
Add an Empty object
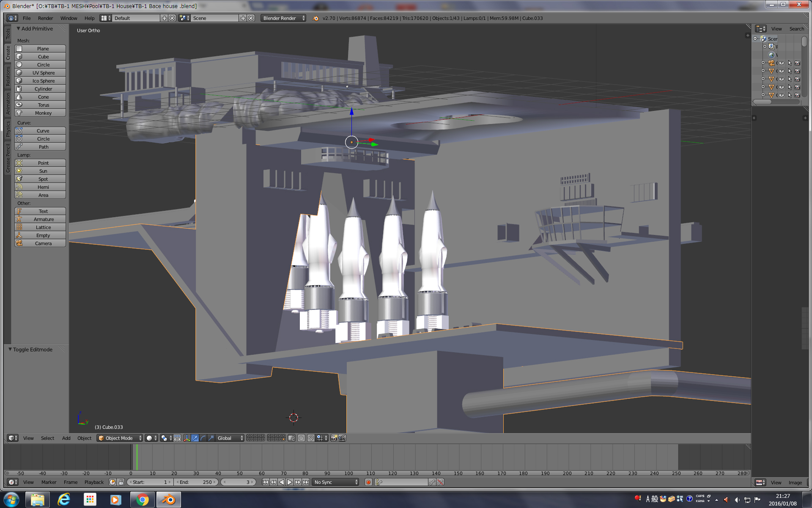click(x=40, y=235)
